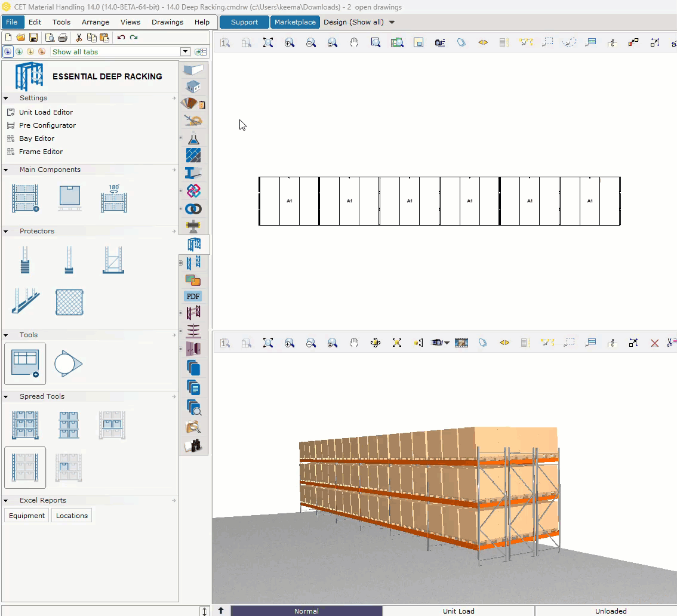The height and width of the screenshot is (616, 677).
Task: Click the Copy icon
Action: click(x=91, y=38)
